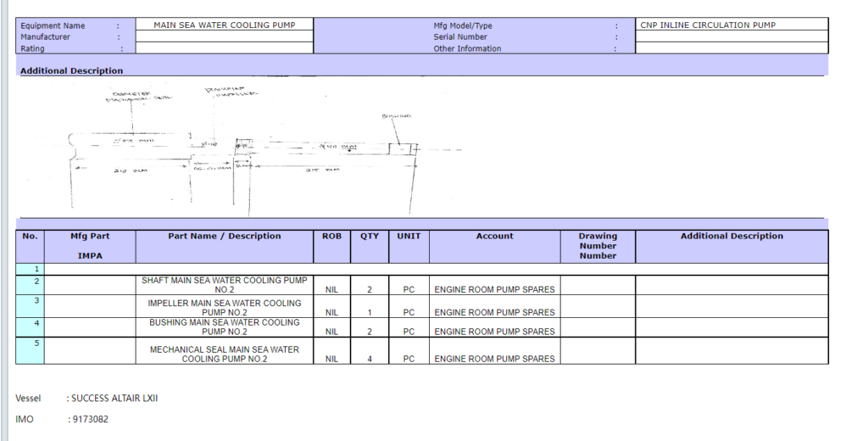868x441 pixels.
Task: Click the quantity cell of the mechanical seal row
Action: 369,359
